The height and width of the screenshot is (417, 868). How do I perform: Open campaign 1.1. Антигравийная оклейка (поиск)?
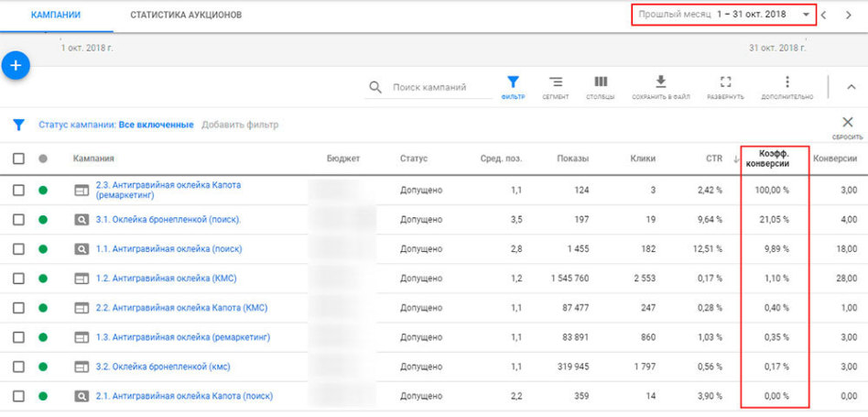pos(168,249)
